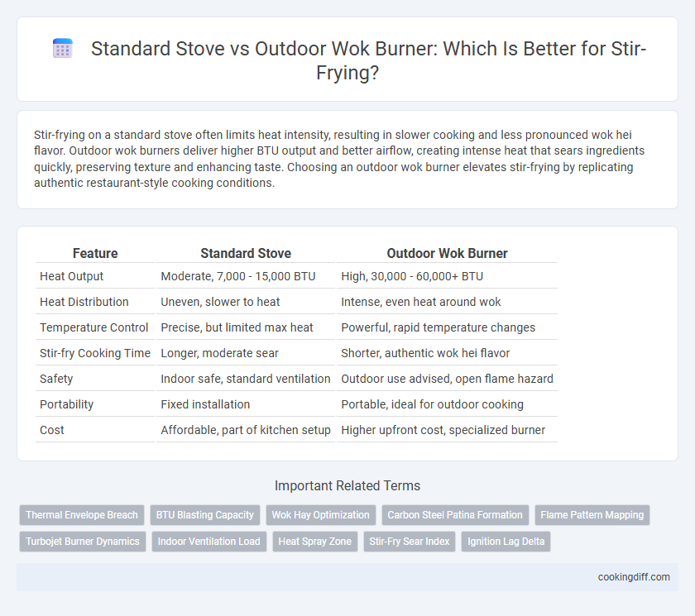The image size is (695, 616).
Task: Select the cell 'Intense, even heat around wok'
Action: pyautogui.click(x=447, y=302)
